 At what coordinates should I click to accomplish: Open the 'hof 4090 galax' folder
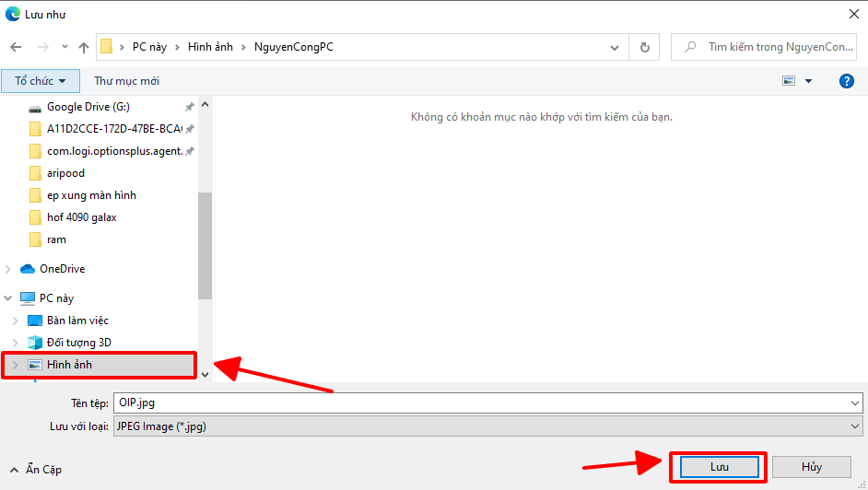point(82,217)
